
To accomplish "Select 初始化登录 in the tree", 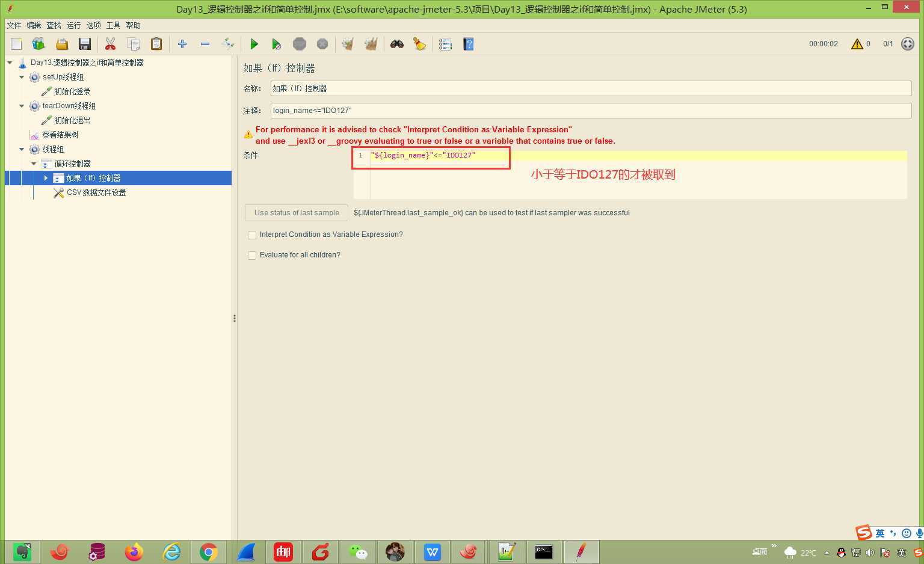I will click(x=72, y=91).
